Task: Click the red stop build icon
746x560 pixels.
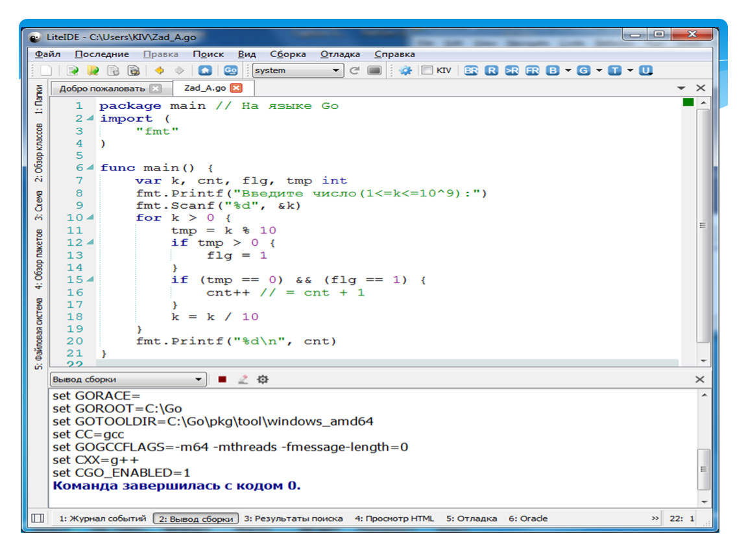Action: pos(223,379)
